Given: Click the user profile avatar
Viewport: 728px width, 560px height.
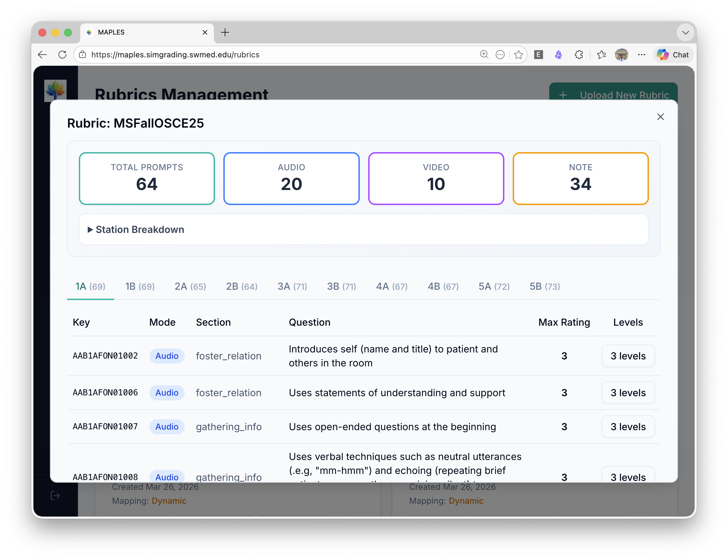Looking at the screenshot, I should coord(621,55).
